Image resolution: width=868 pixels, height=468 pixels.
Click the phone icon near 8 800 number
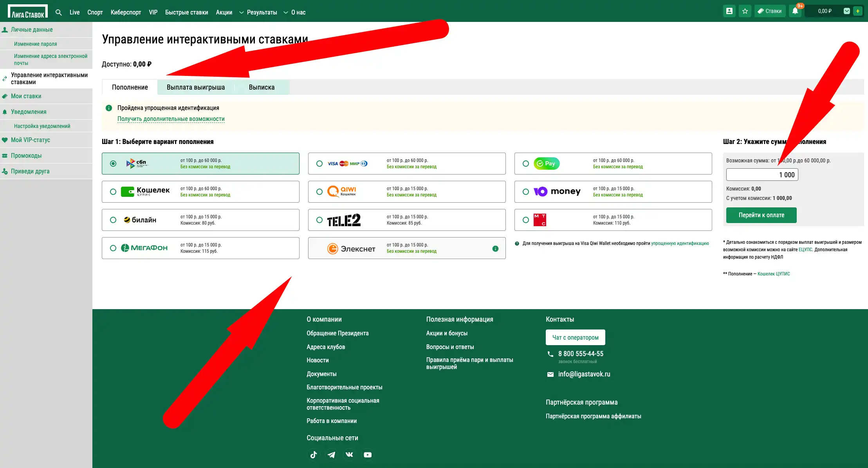tap(550, 354)
